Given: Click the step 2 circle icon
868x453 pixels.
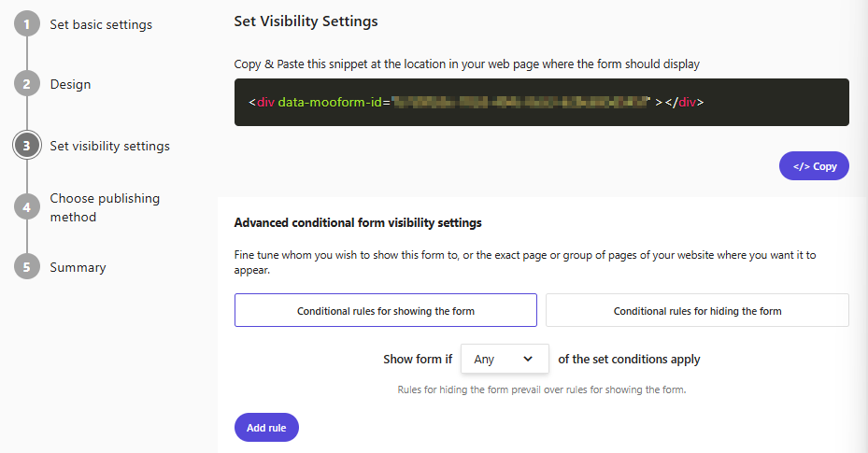Looking at the screenshot, I should click(27, 84).
